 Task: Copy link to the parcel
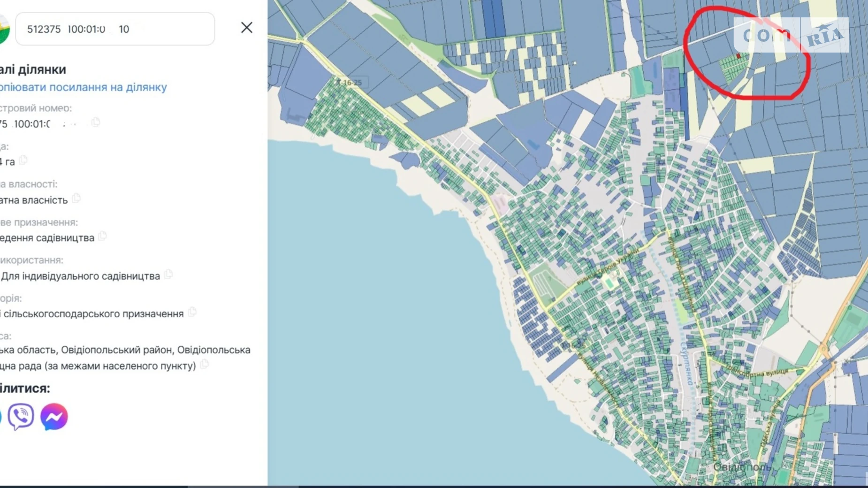(83, 87)
